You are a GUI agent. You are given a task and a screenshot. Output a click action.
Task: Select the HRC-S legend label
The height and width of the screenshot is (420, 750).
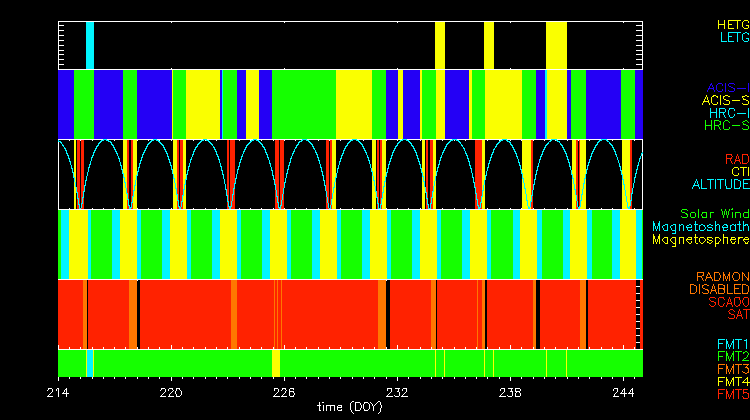tap(725, 126)
